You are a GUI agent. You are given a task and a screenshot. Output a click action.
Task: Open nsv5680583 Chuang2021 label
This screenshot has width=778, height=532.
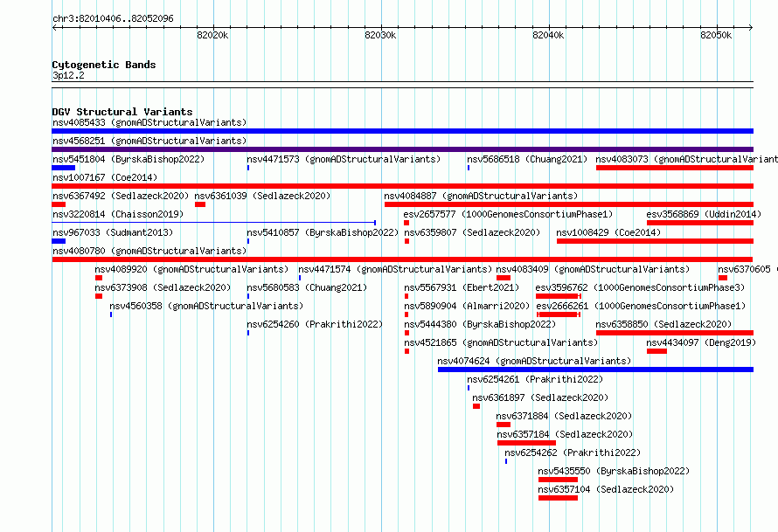[307, 287]
